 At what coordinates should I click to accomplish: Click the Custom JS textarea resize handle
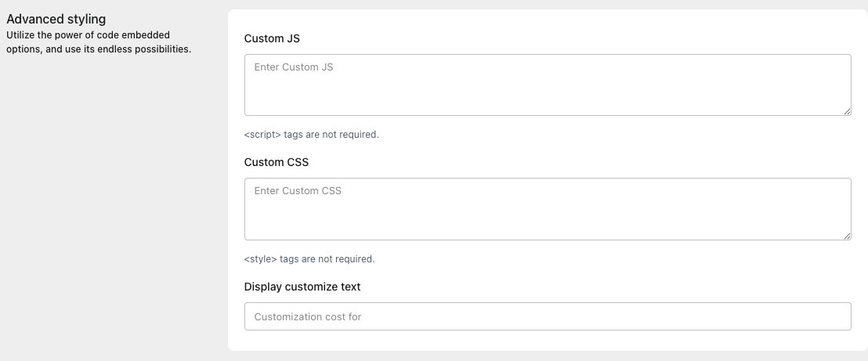point(847,112)
